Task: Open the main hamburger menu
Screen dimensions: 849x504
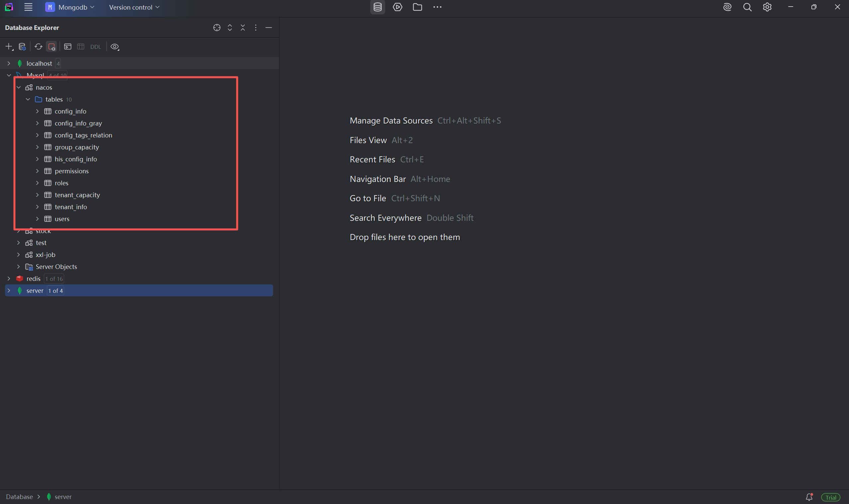Action: (28, 7)
